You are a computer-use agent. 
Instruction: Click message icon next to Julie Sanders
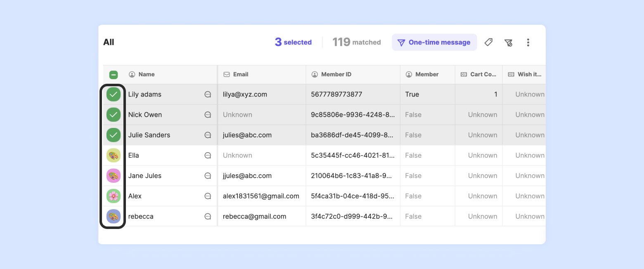pyautogui.click(x=208, y=135)
